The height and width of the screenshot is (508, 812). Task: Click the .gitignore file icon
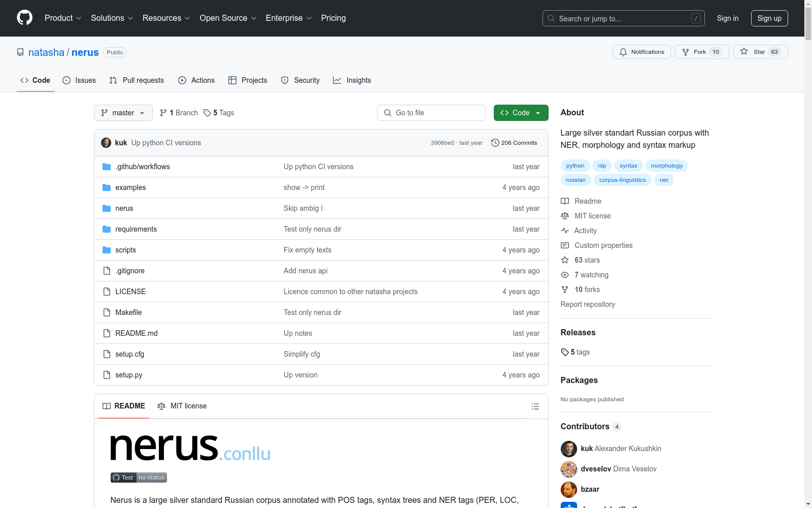[107, 271]
